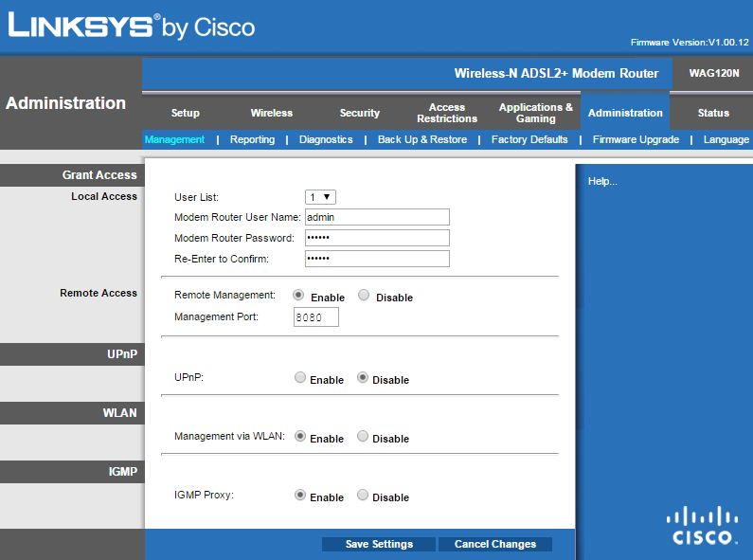Select the Administration tab
This screenshot has height=560, width=753.
pyautogui.click(x=625, y=113)
